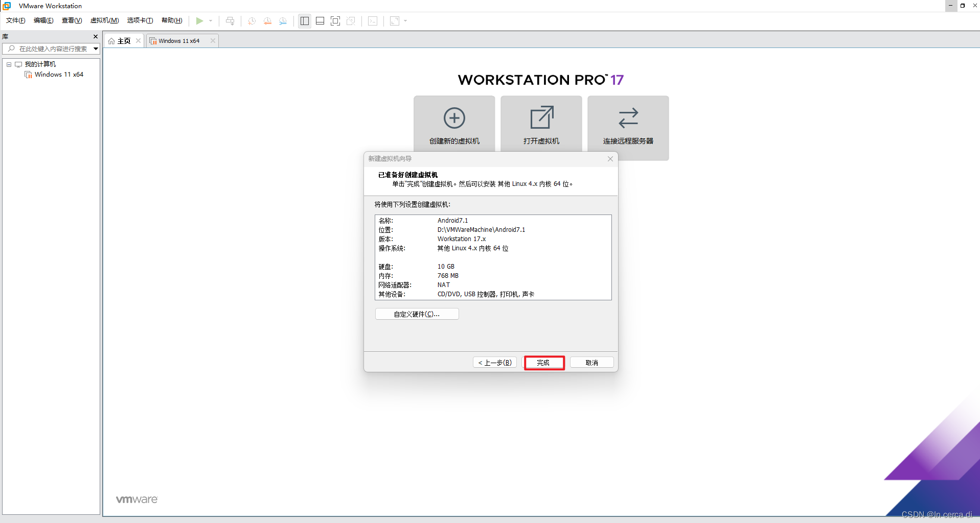Click the 上一步(B) back button
980x523 pixels.
(x=495, y=363)
